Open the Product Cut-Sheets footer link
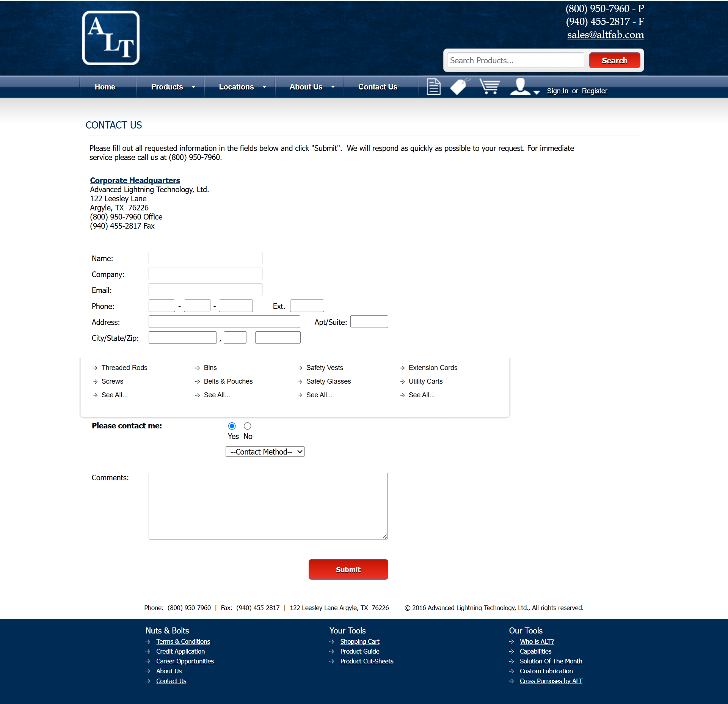This screenshot has width=728, height=704. [x=367, y=661]
